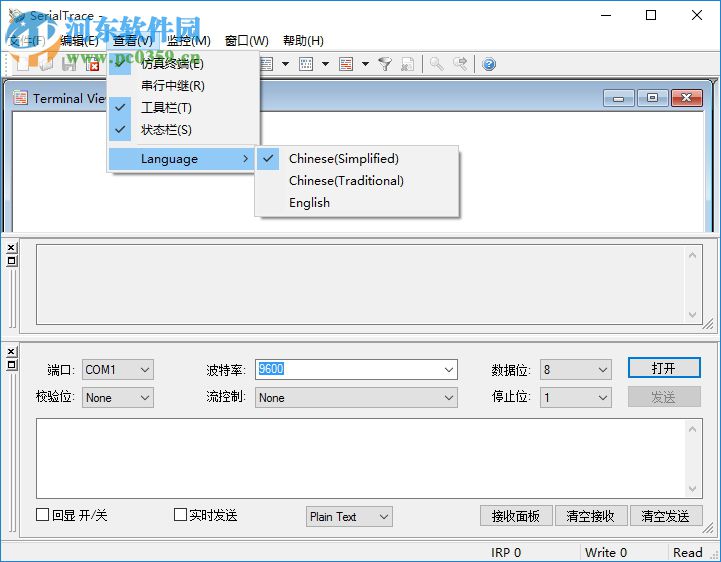The width and height of the screenshot is (721, 562).
Task: Click the 发送 send button
Action: coord(664,397)
